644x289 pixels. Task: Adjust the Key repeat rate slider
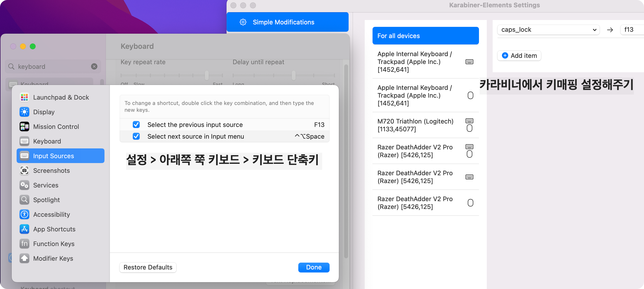click(207, 75)
